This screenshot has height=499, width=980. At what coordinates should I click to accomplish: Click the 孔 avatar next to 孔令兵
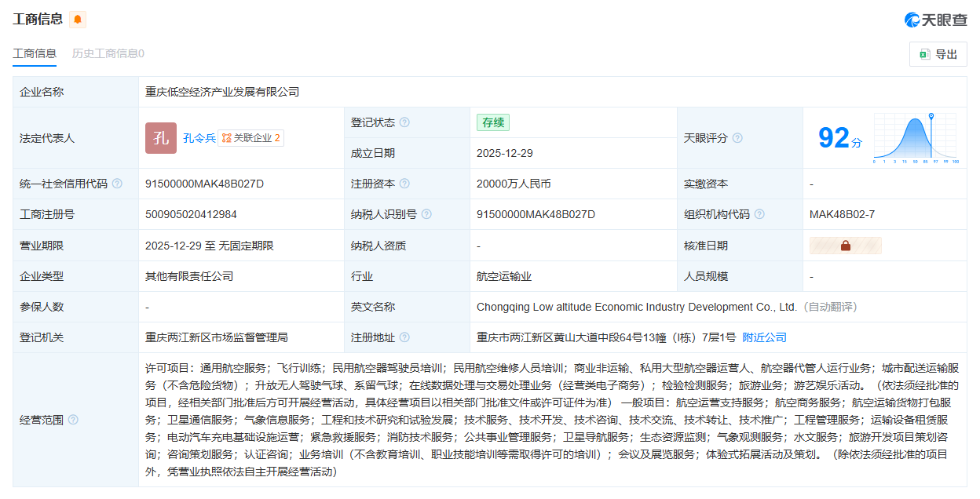(160, 137)
